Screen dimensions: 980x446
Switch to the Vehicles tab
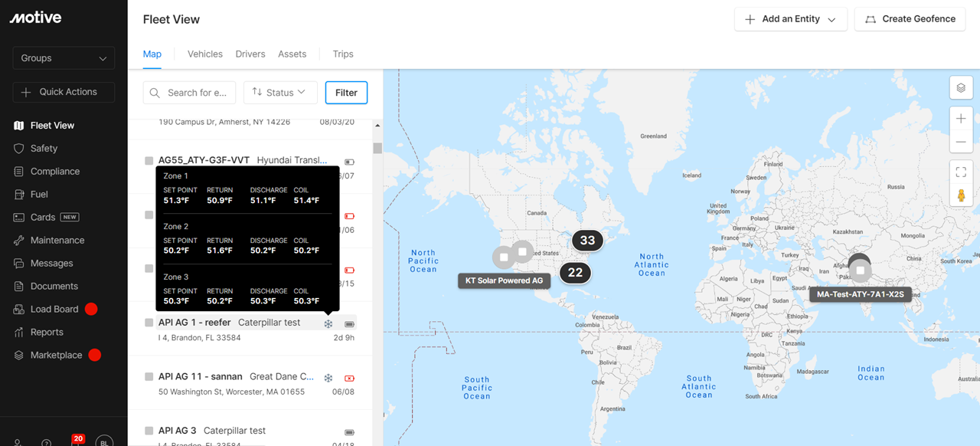(205, 54)
